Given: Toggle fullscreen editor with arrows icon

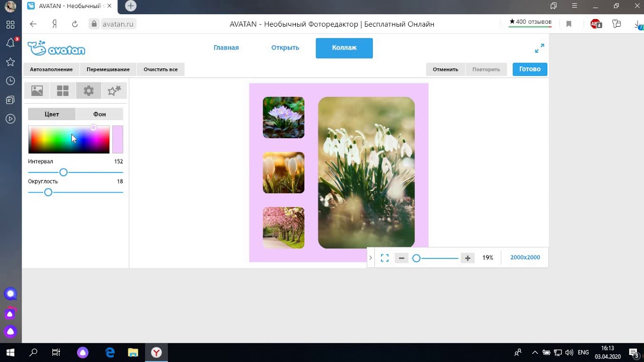Looking at the screenshot, I should [539, 48].
